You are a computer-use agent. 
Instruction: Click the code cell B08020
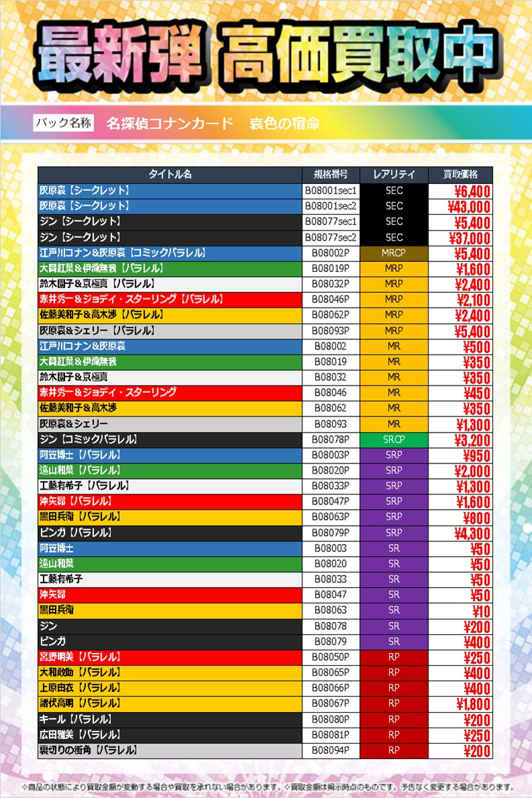[x=331, y=564]
